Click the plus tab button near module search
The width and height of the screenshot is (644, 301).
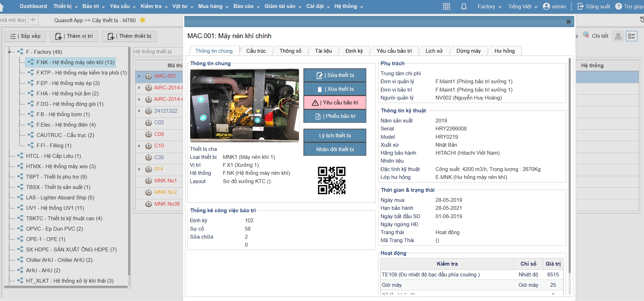[x=33, y=20]
